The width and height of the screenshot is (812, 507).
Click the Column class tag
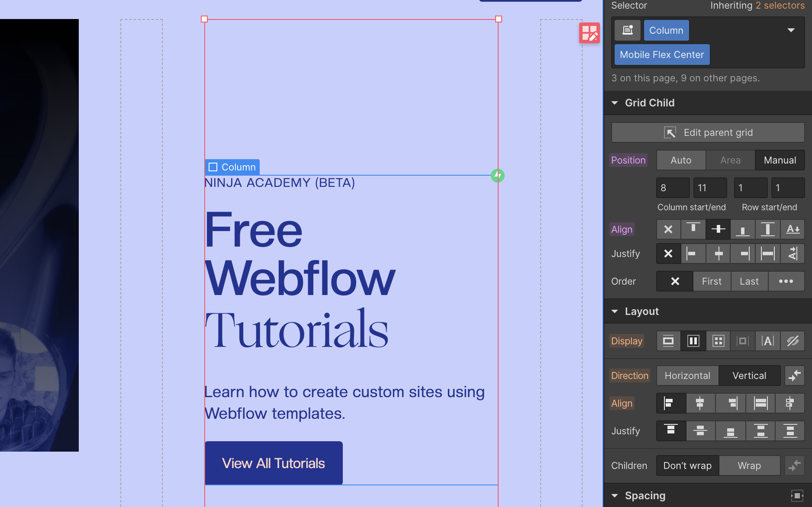pyautogui.click(x=666, y=30)
